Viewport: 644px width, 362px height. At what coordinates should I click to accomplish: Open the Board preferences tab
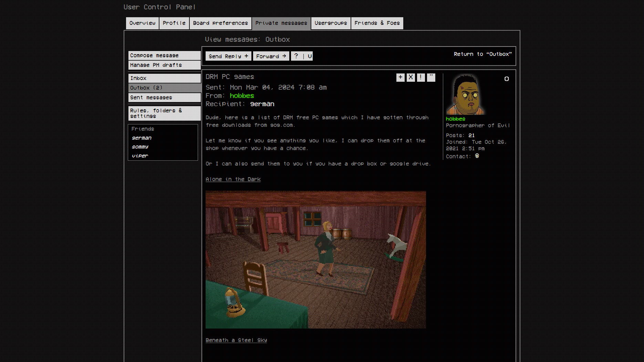[220, 23]
